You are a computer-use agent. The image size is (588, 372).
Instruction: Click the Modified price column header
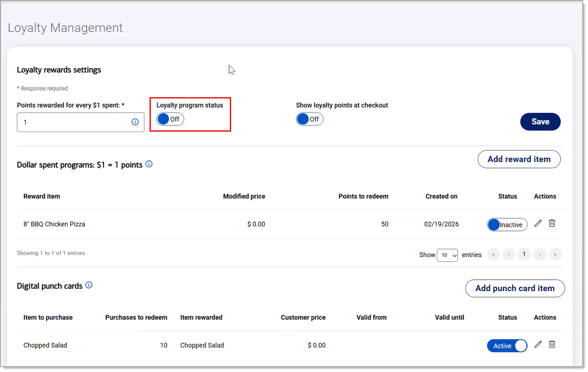click(244, 196)
